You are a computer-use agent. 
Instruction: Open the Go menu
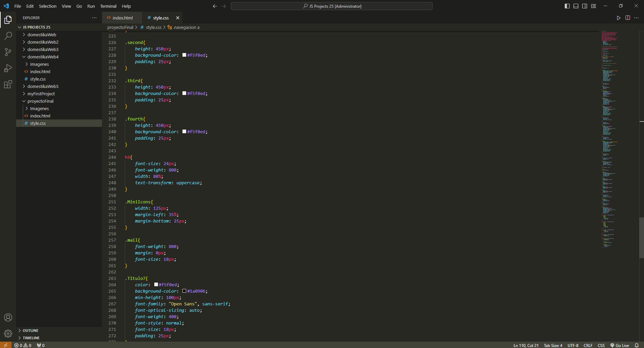[79, 6]
